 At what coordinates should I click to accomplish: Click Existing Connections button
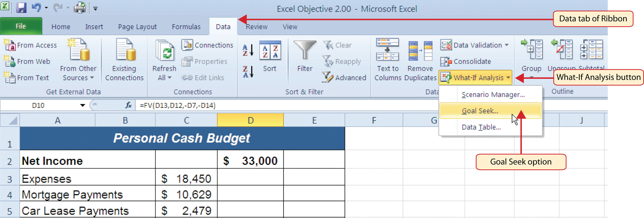(124, 60)
